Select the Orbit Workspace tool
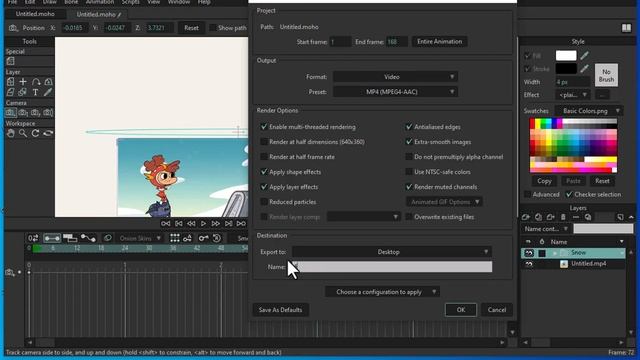The width and height of the screenshot is (640, 360). (48, 133)
